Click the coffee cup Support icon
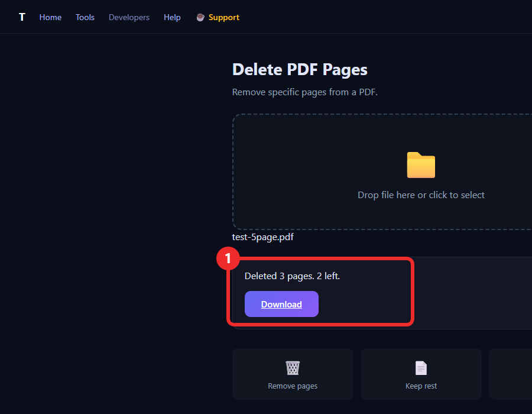The image size is (532, 414). [200, 17]
